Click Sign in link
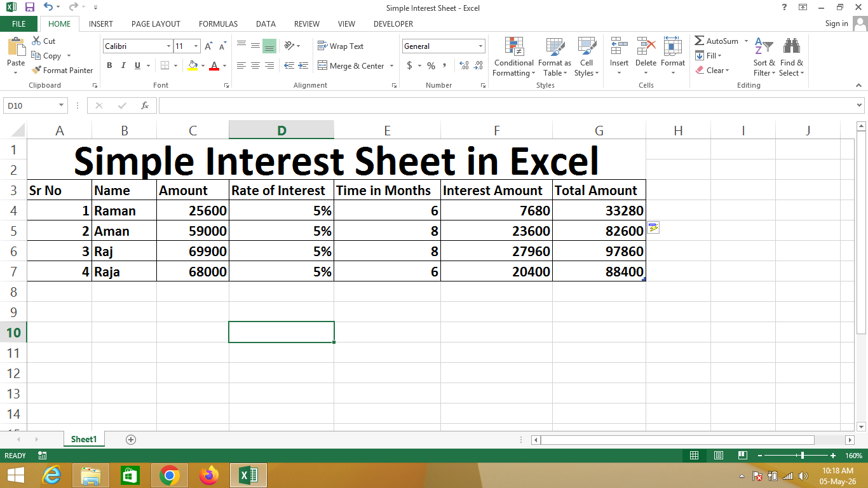The image size is (868, 488). (x=836, y=24)
